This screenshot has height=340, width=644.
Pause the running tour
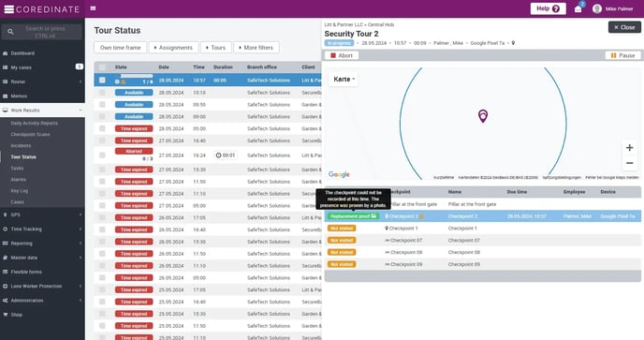tap(622, 55)
